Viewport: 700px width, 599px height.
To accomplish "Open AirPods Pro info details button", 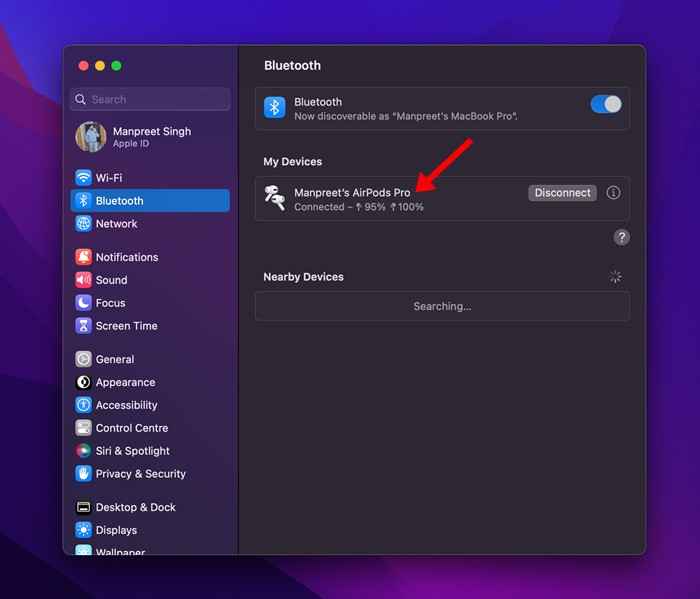I will (x=613, y=193).
